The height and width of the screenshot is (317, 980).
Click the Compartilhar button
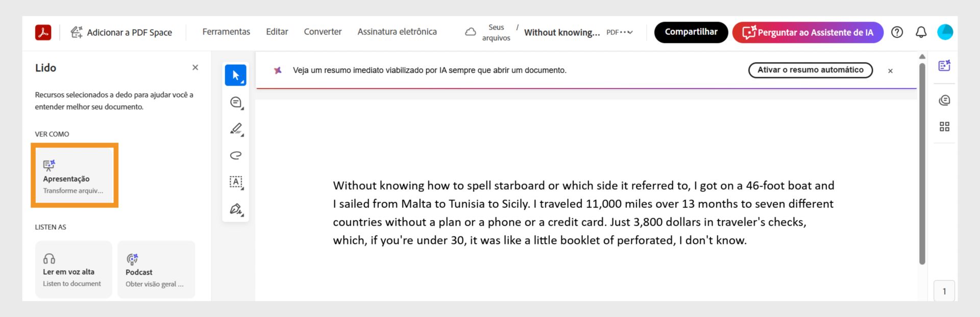[691, 32]
